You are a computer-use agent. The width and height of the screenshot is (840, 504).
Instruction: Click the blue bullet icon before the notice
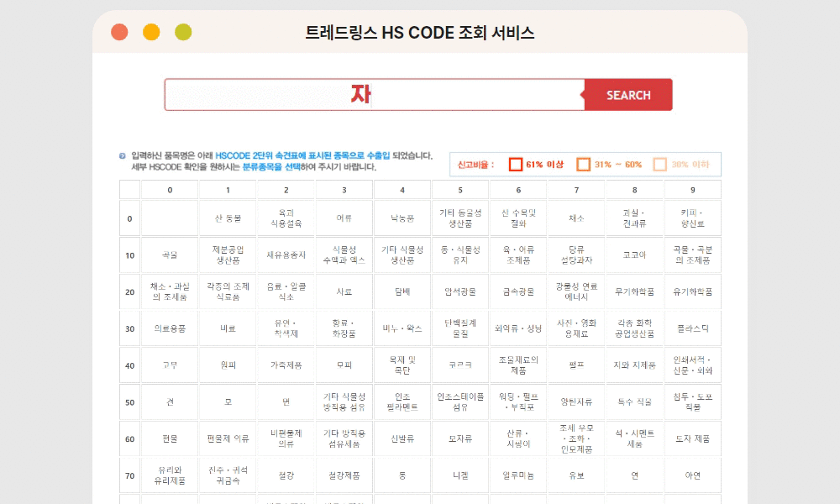coord(122,156)
